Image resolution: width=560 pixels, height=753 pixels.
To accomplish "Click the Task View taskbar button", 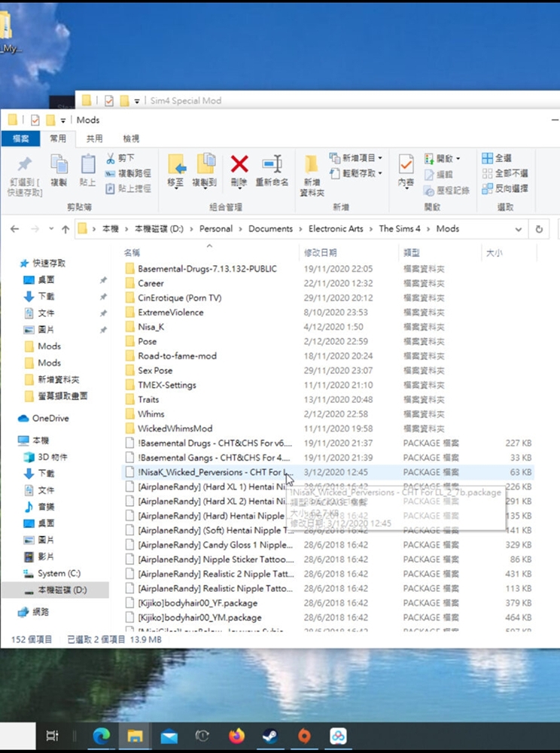I will pos(52,735).
